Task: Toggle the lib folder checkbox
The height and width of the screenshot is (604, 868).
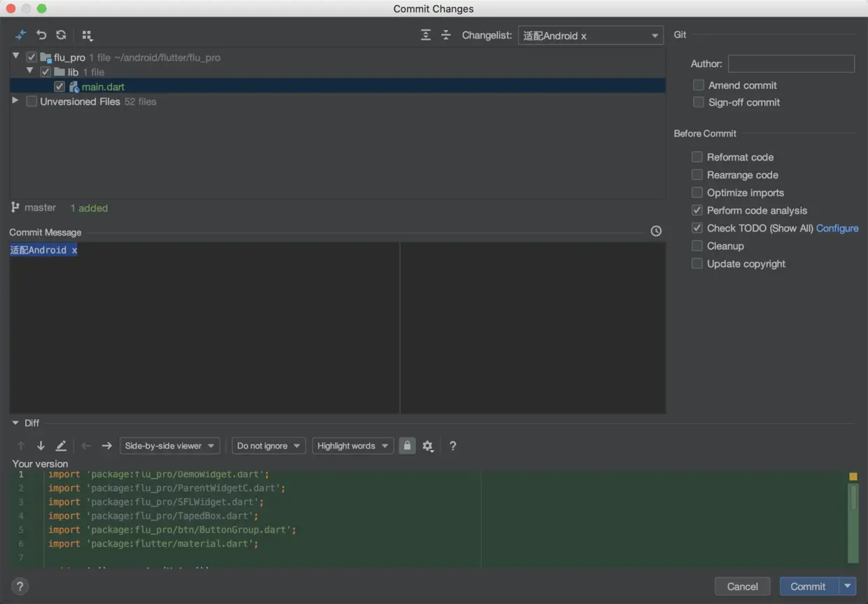Action: [x=45, y=72]
